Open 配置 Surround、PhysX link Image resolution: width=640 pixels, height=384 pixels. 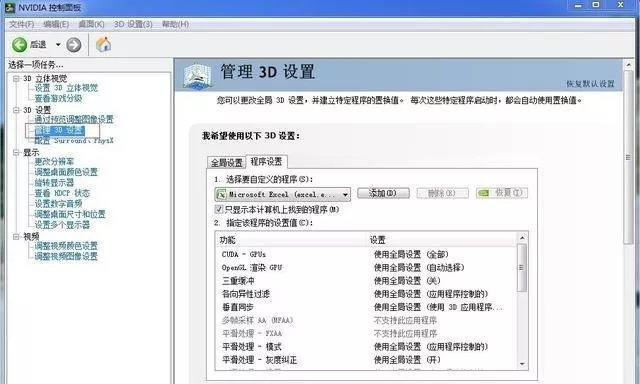[x=74, y=141]
